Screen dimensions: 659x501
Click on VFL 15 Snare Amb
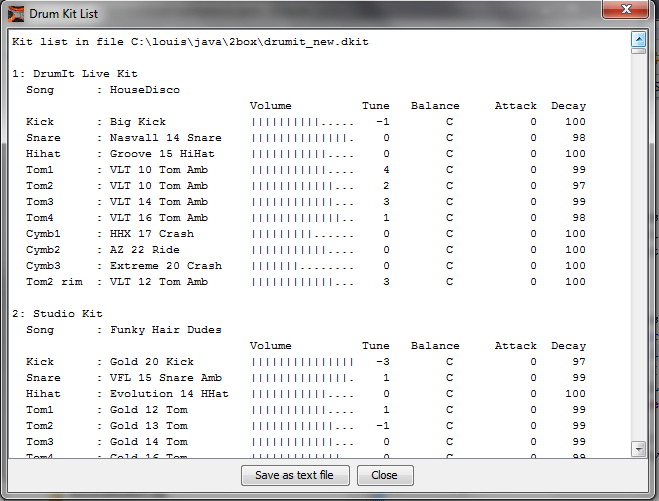(x=166, y=378)
